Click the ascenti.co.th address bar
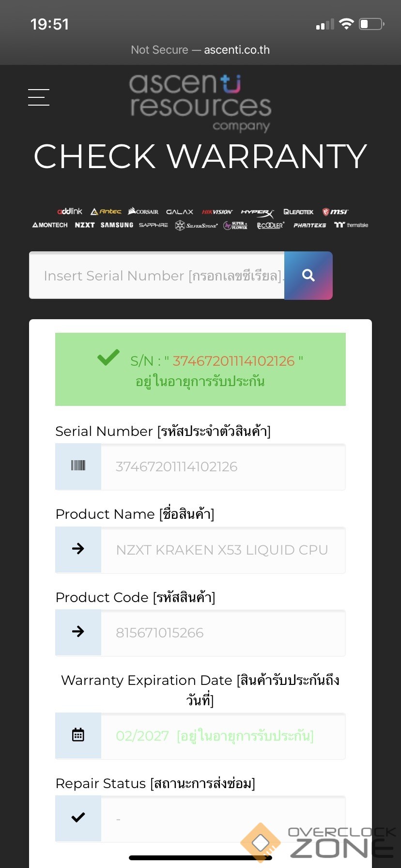Viewport: 401px width, 868px height. coord(200,50)
